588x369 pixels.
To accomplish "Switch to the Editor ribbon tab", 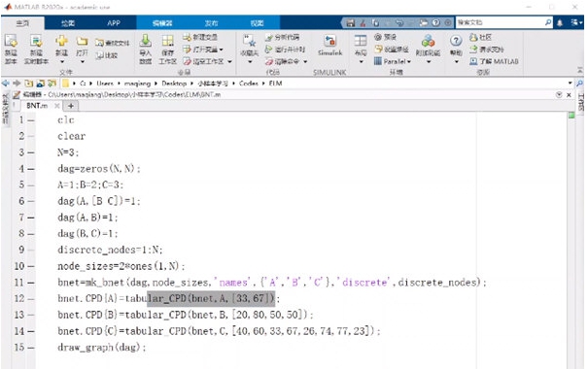I will (x=162, y=23).
